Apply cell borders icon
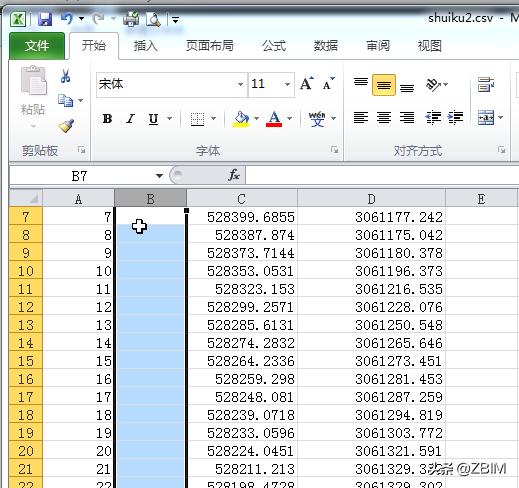Screen dimensions: 519x488 point(197,119)
